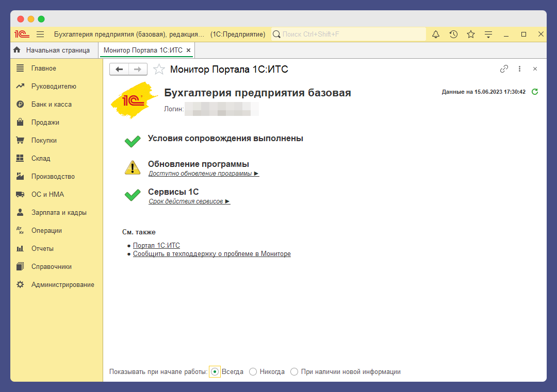Go forward with the right arrow button
557x392 pixels.
click(x=138, y=69)
